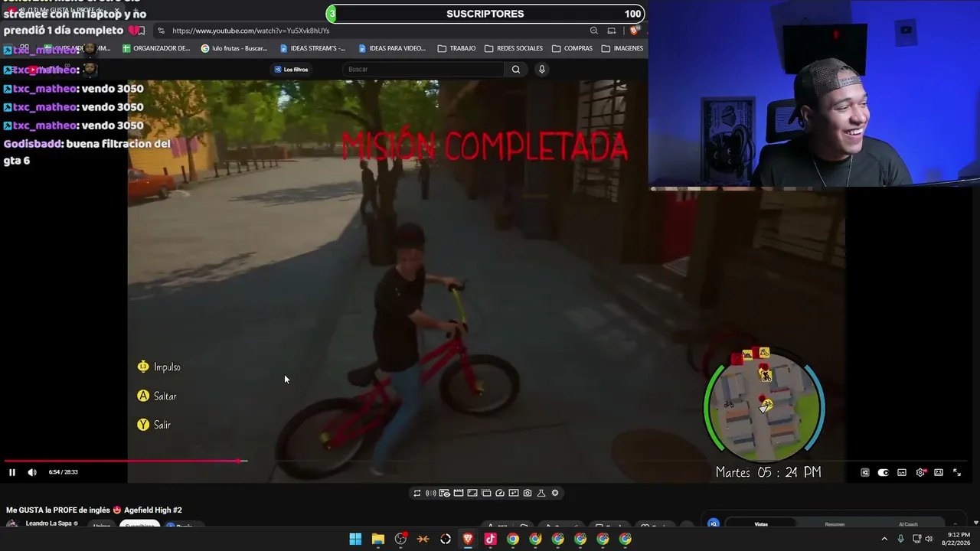980x551 pixels.
Task: Expand the TRABAJO bookmarks folder
Action: pyautogui.click(x=456, y=48)
